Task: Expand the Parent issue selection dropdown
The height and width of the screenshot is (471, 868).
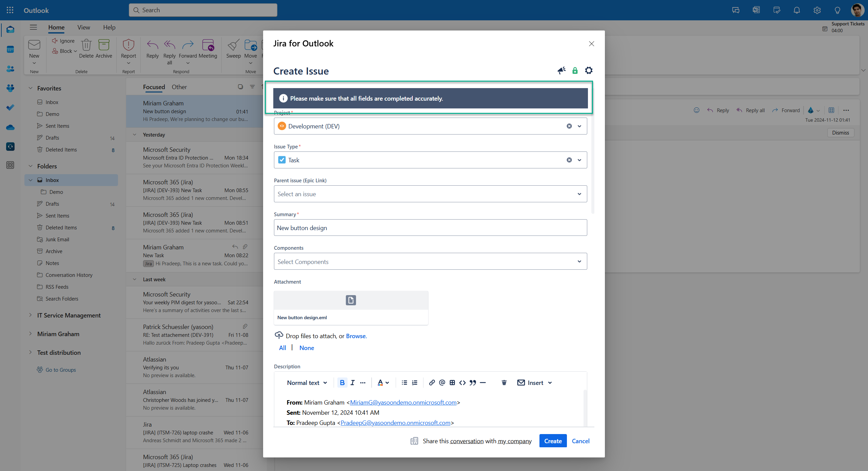Action: [579, 194]
